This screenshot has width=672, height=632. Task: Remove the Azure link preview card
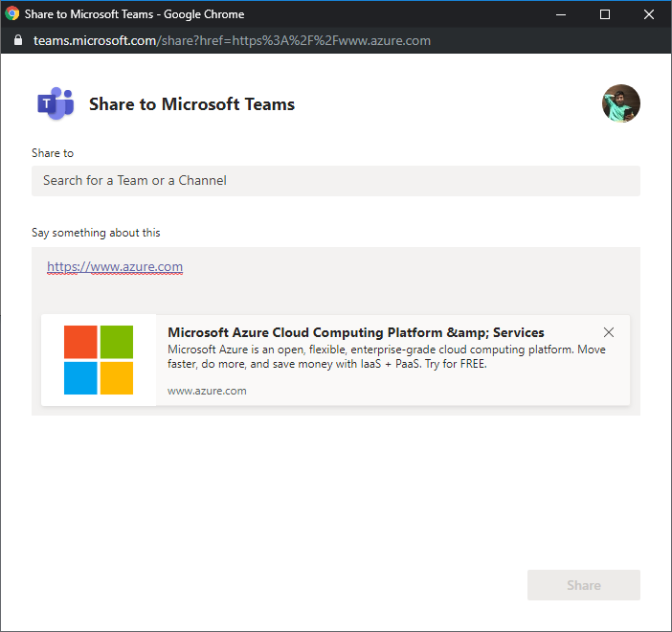tap(609, 332)
